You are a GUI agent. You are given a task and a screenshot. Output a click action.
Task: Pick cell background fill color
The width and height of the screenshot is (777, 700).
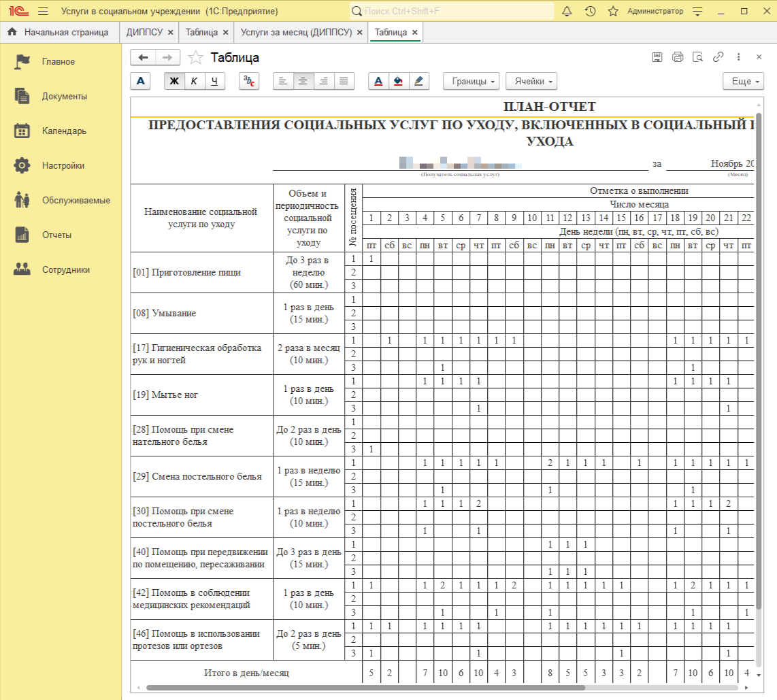click(x=399, y=81)
